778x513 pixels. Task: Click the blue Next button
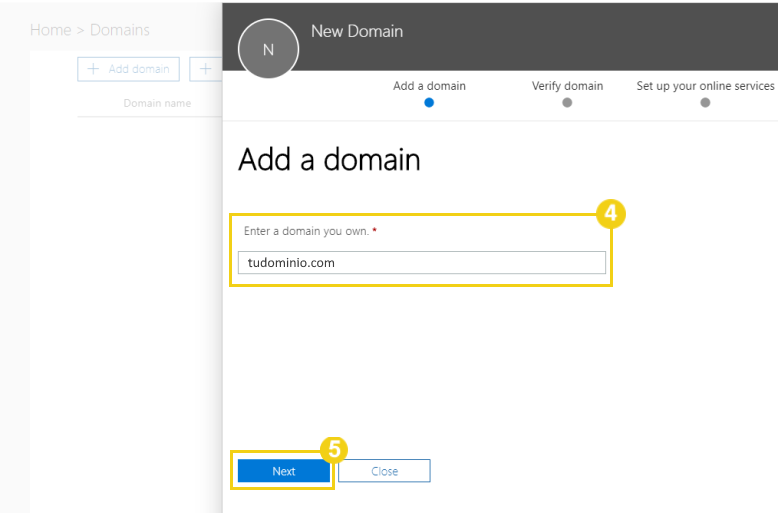pyautogui.click(x=284, y=471)
